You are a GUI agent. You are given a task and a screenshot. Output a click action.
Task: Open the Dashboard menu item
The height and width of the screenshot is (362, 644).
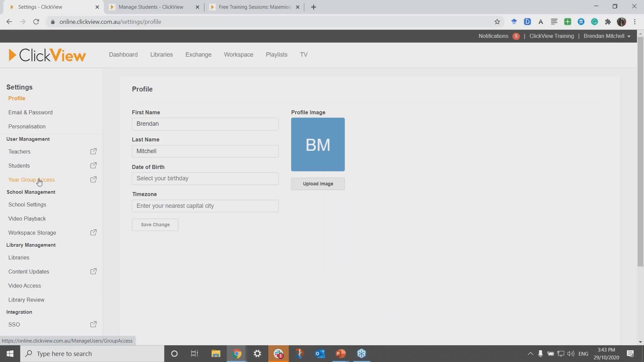123,55
